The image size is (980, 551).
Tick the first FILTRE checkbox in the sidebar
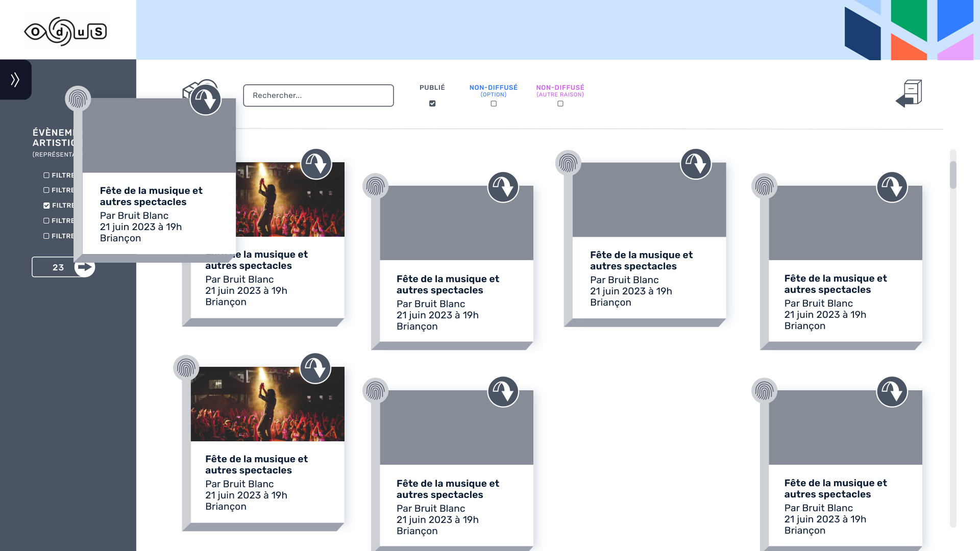click(46, 175)
